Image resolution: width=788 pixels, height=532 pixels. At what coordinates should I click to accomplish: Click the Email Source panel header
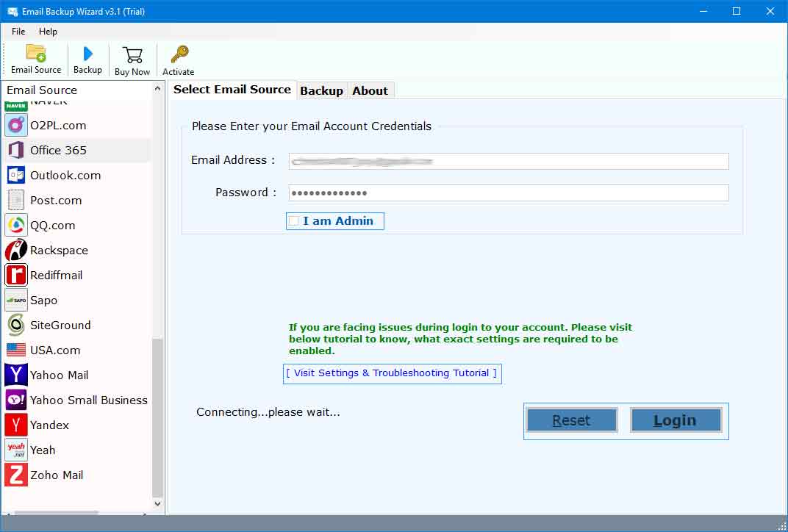[x=42, y=90]
